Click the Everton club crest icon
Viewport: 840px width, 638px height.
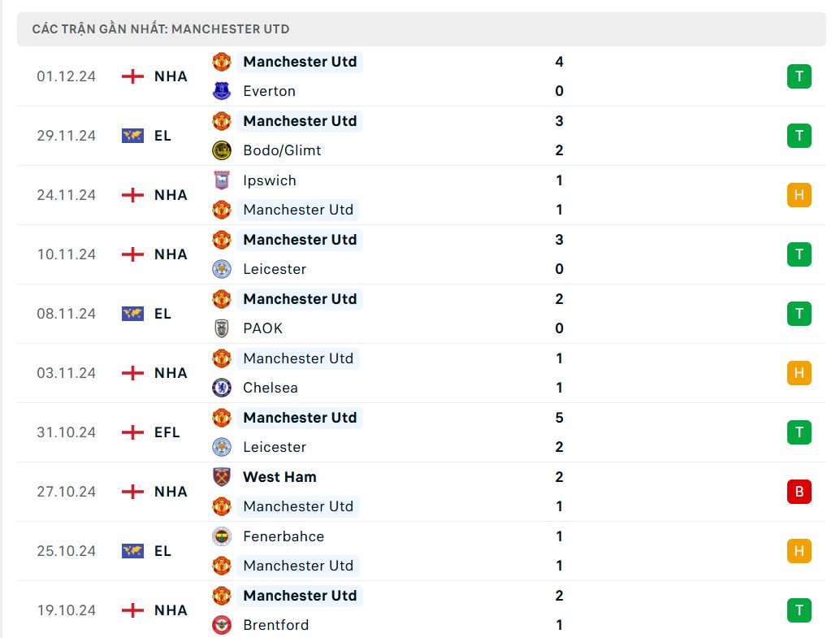tap(221, 91)
